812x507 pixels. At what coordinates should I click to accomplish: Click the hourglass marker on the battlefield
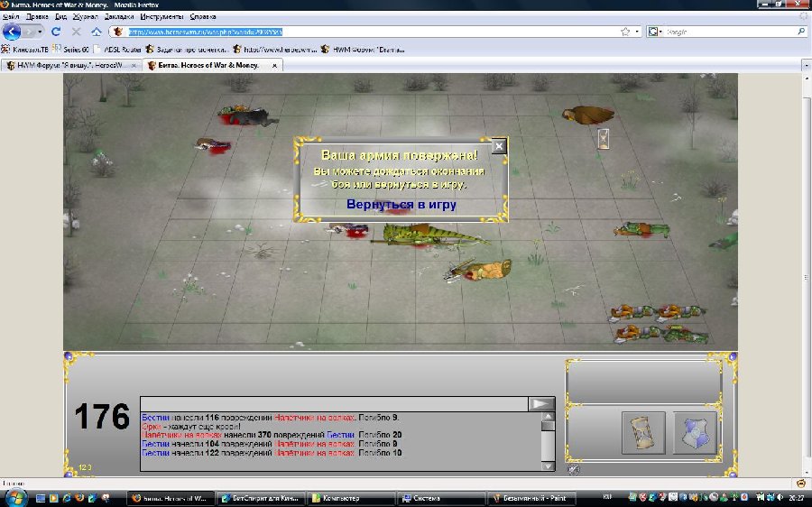604,138
